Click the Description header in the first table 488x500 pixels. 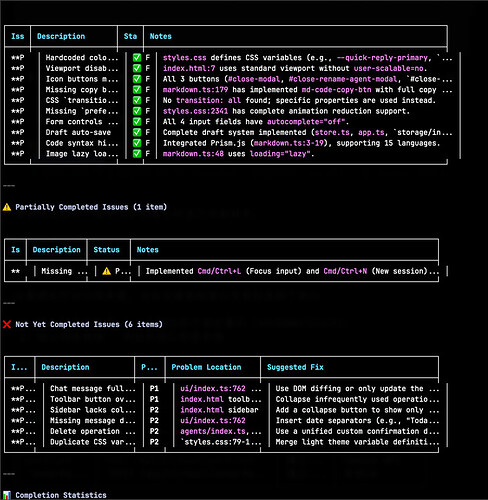click(x=61, y=36)
